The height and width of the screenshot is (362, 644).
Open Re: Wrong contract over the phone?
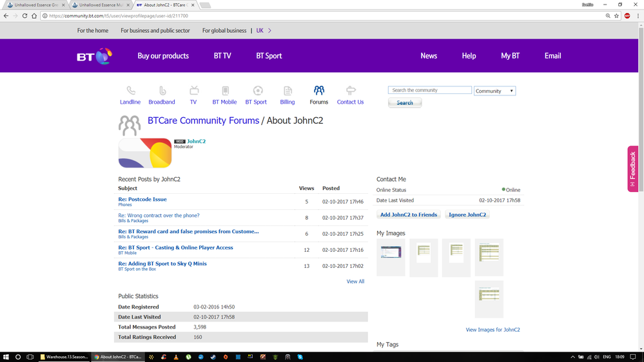coord(159,215)
